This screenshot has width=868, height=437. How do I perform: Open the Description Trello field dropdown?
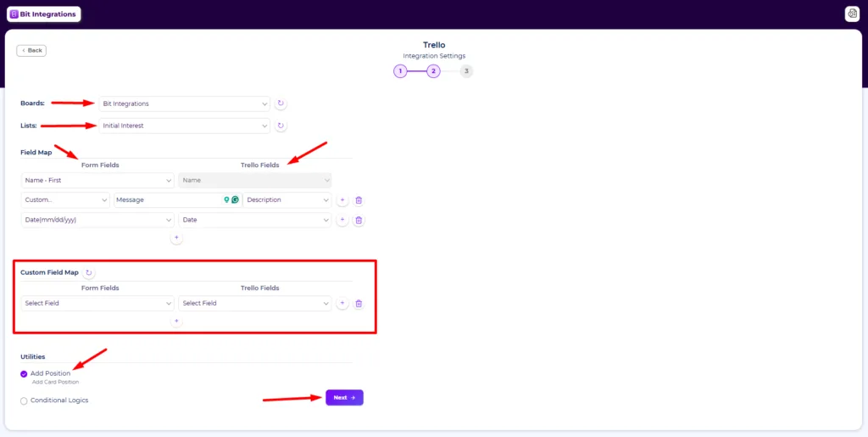[287, 200]
